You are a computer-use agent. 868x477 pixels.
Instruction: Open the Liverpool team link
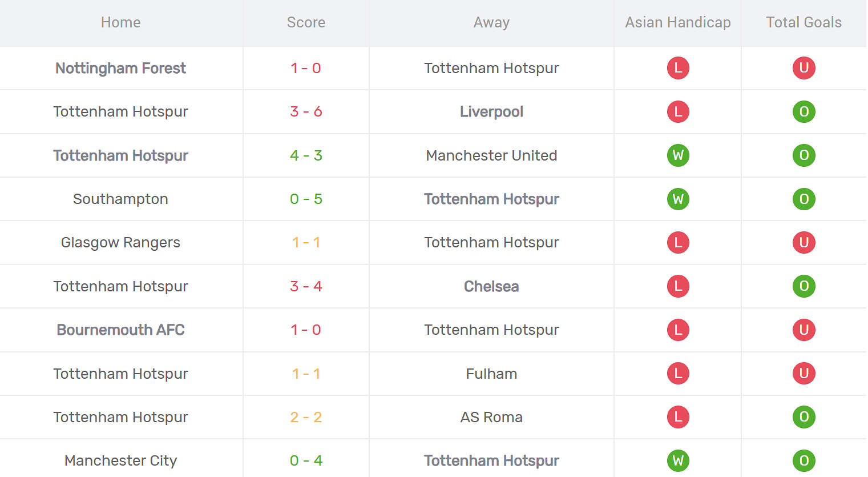(x=491, y=112)
